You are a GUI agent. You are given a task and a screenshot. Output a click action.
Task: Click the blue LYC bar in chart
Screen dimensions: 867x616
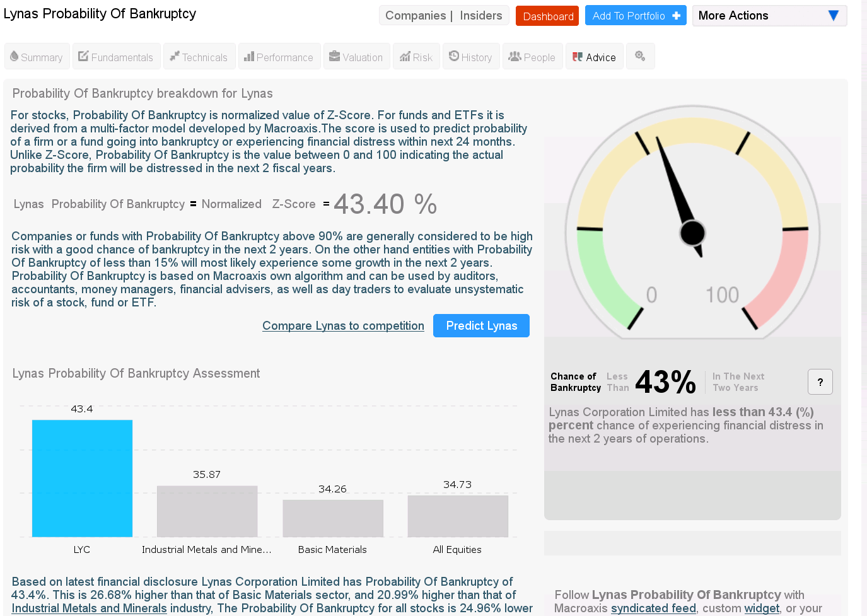82,479
